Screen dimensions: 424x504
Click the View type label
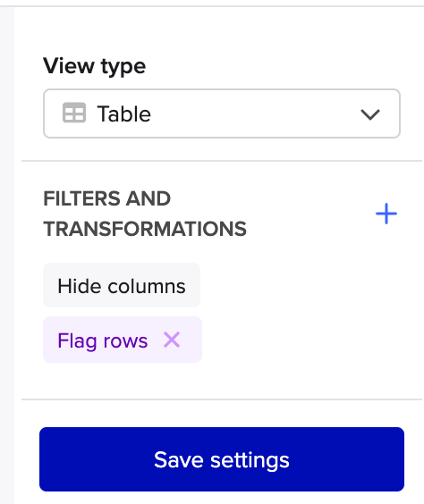[x=94, y=66]
